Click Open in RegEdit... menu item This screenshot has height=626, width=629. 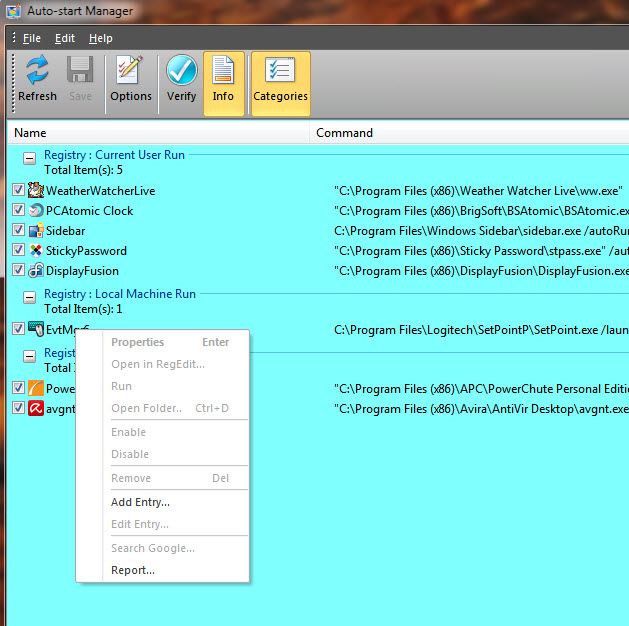tap(162, 364)
